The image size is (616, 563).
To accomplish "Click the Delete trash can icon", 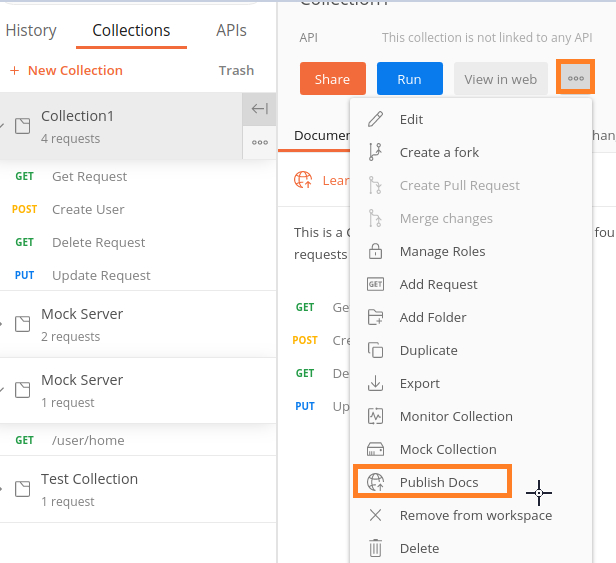I will (x=376, y=548).
